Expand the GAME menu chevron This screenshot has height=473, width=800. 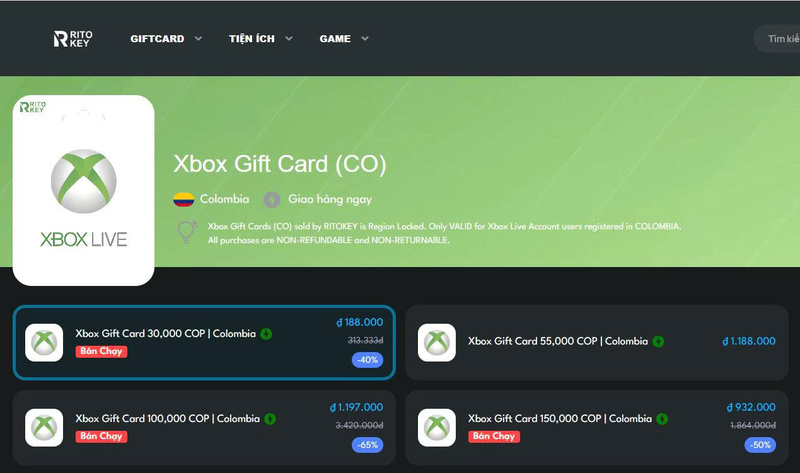coord(365,39)
